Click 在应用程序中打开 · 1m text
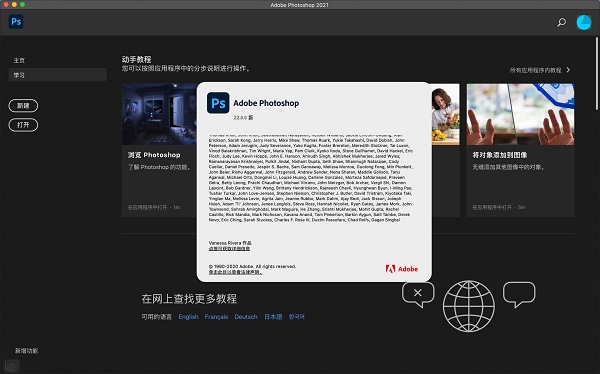This screenshot has height=374, width=600. point(154,207)
